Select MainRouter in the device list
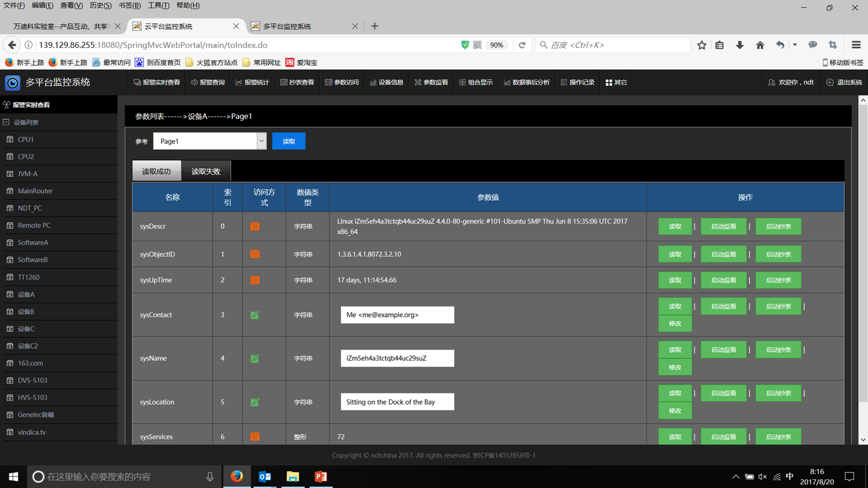Viewport: 868px width, 488px height. (x=35, y=191)
